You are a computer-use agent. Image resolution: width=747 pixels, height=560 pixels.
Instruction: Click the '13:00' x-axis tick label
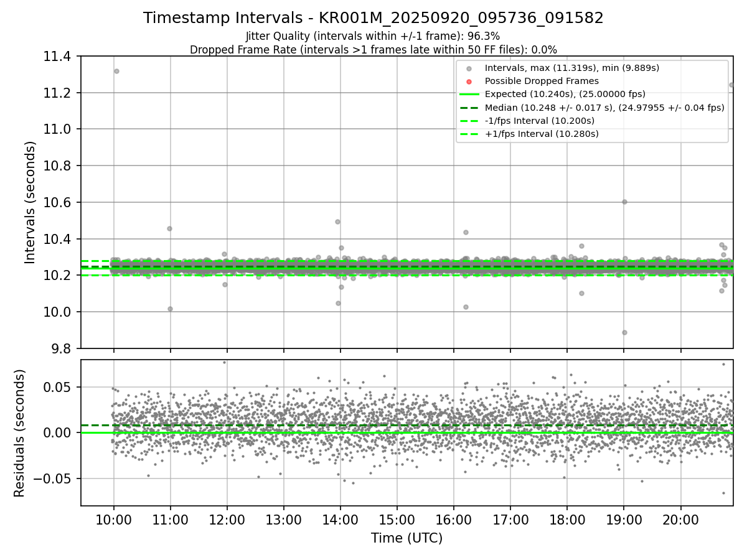pos(284,520)
